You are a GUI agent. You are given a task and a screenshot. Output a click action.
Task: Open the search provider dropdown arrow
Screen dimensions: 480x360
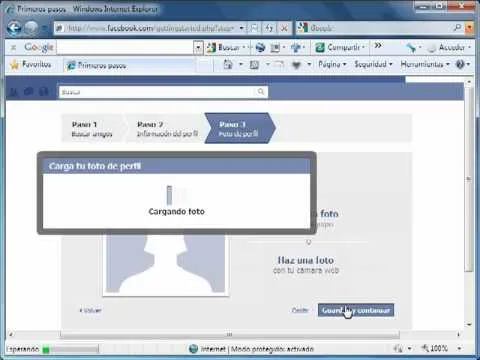click(x=470, y=28)
